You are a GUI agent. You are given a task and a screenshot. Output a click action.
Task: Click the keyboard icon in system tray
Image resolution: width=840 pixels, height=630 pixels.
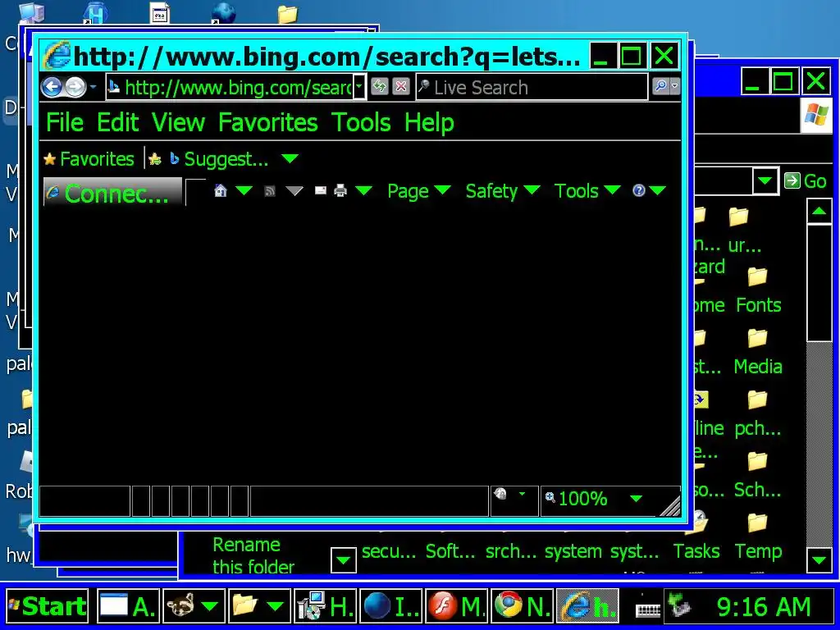point(647,609)
